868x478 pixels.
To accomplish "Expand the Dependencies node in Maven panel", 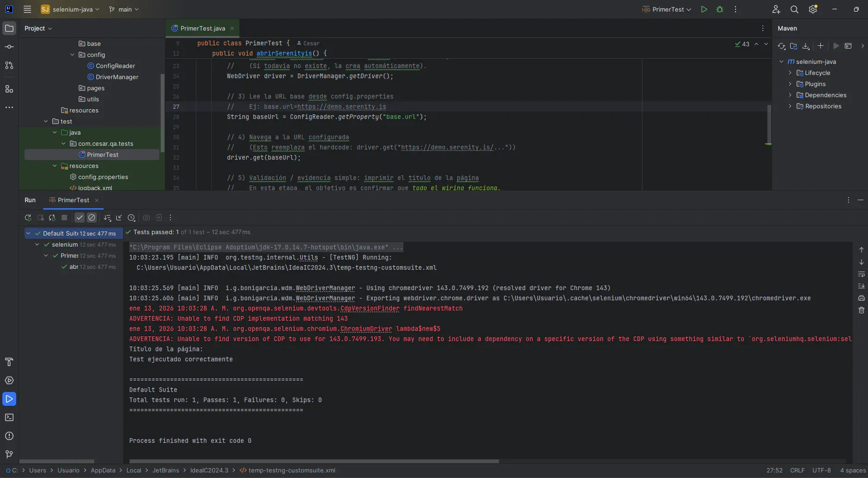I will coord(790,95).
